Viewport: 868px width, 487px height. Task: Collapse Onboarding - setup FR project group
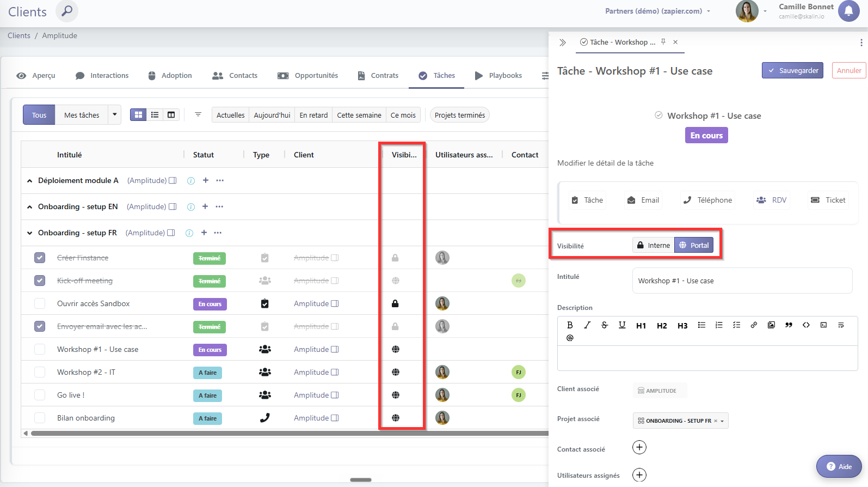(30, 233)
